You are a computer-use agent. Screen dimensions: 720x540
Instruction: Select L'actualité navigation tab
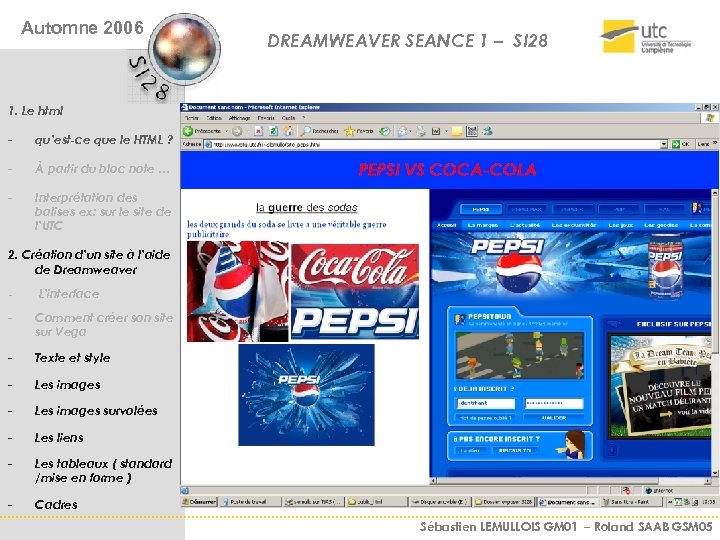(524, 225)
